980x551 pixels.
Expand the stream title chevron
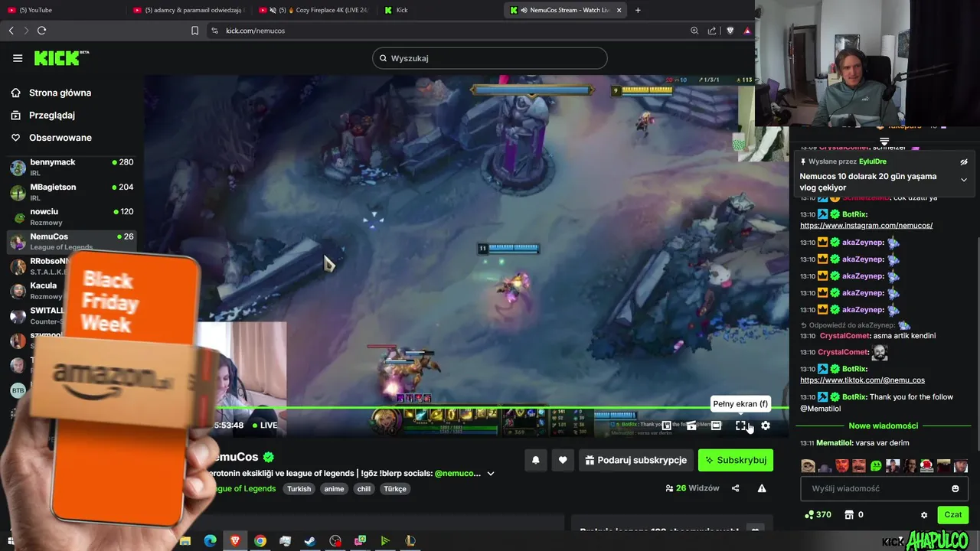pos(491,474)
